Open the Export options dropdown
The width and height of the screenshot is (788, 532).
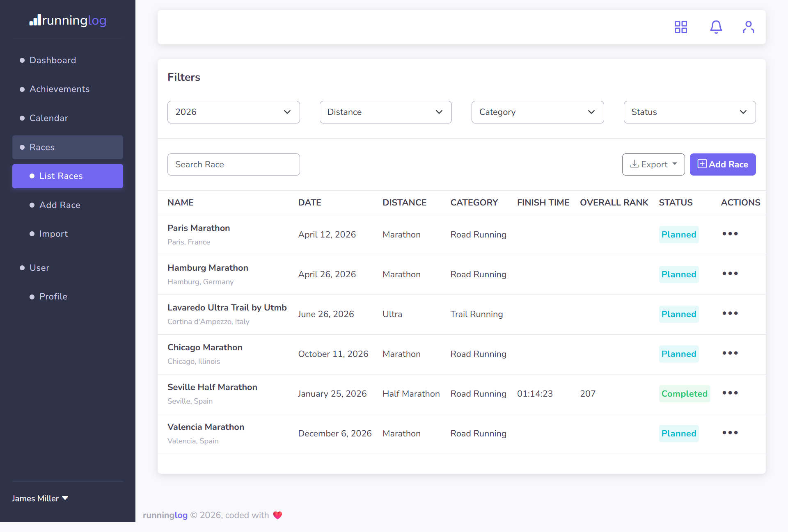click(x=653, y=164)
